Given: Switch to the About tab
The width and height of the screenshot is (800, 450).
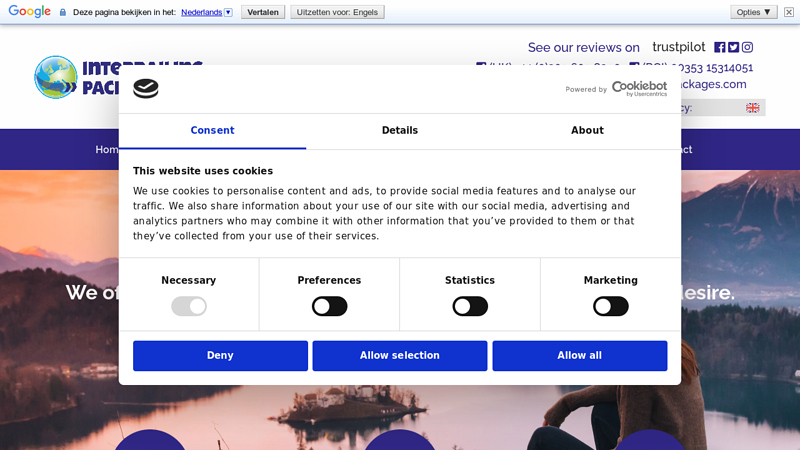Looking at the screenshot, I should [x=587, y=131].
